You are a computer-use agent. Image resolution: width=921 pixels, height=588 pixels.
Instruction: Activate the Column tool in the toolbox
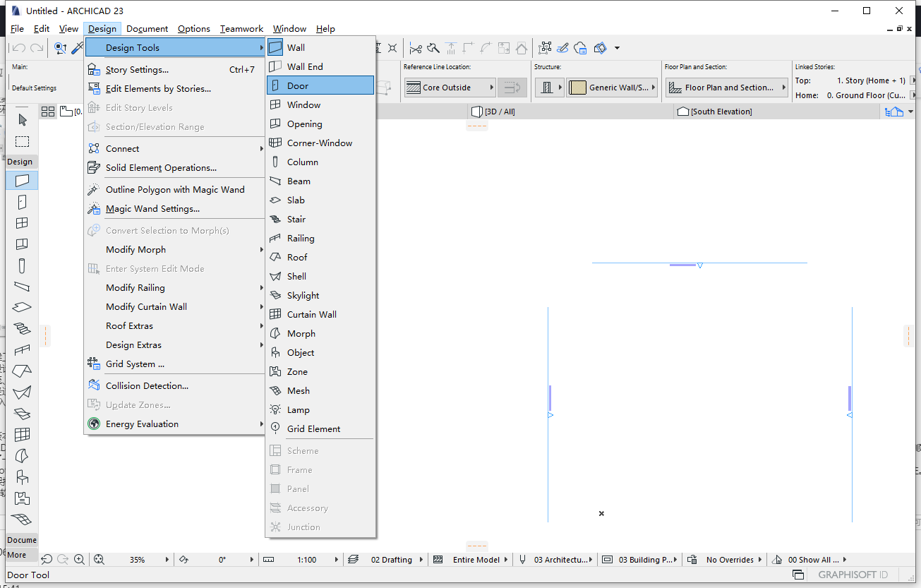point(22,265)
